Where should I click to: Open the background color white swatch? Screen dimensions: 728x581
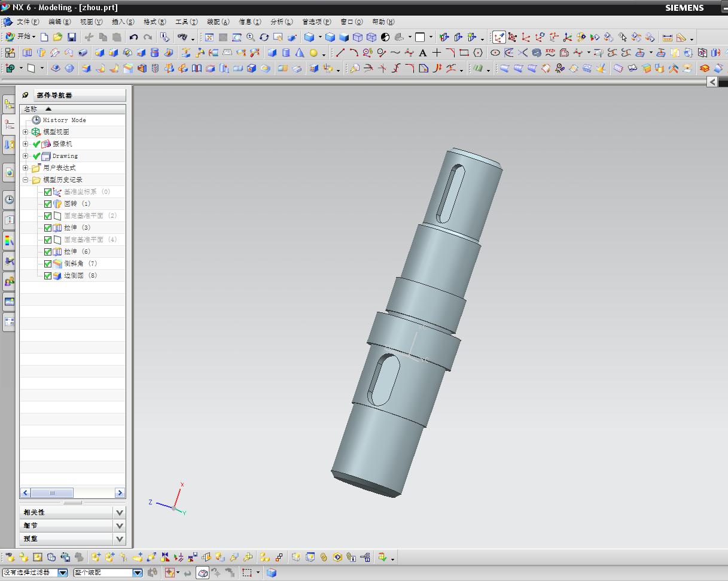420,37
